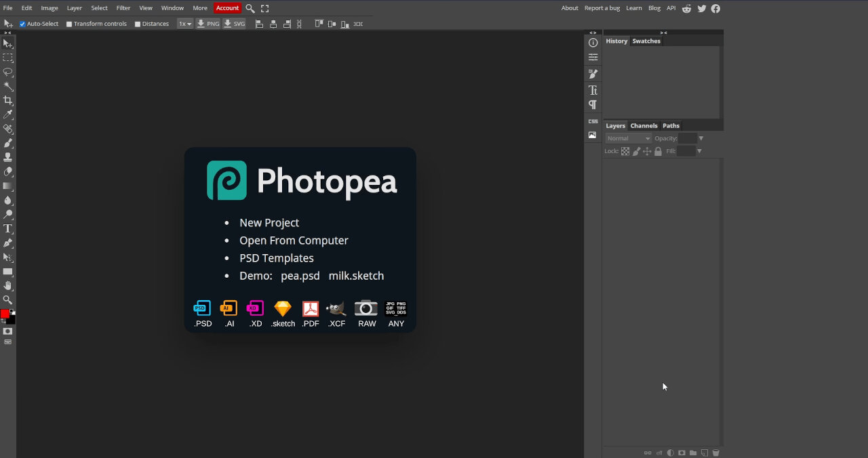The width and height of the screenshot is (868, 458).
Task: Open the Opacity dropdown arrow
Action: point(701,138)
